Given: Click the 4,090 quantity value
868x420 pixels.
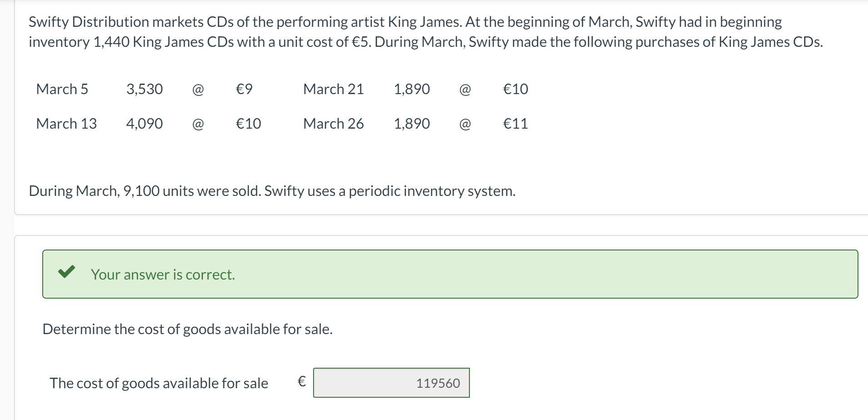Looking at the screenshot, I should tap(145, 124).
